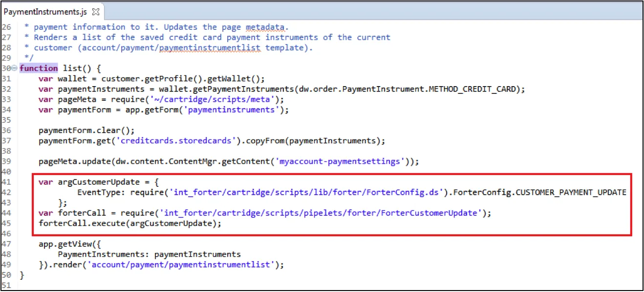Image resolution: width=644 pixels, height=292 pixels.
Task: Click 'PaymentInstruments: paymentInstruments' on line 48
Action: point(150,254)
